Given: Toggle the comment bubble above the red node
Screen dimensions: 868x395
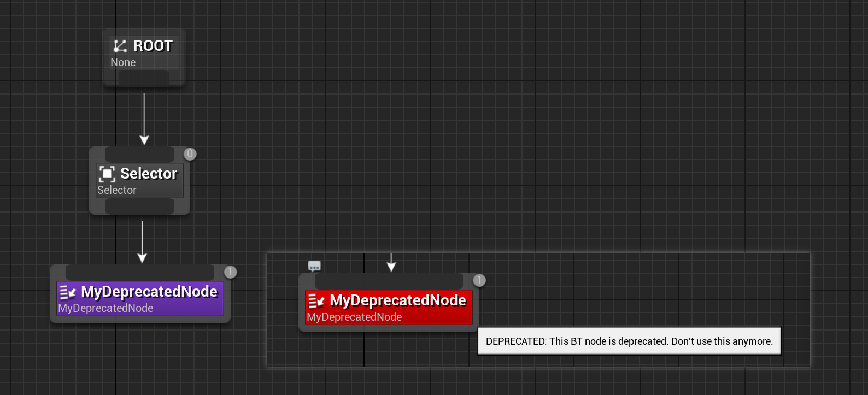Looking at the screenshot, I should tap(314, 266).
